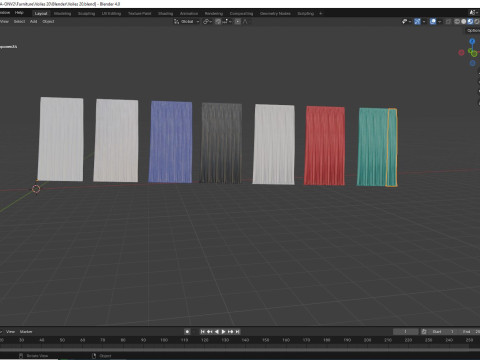The height and width of the screenshot is (360, 480).
Task: Jump to next keyframe
Action: point(230,332)
